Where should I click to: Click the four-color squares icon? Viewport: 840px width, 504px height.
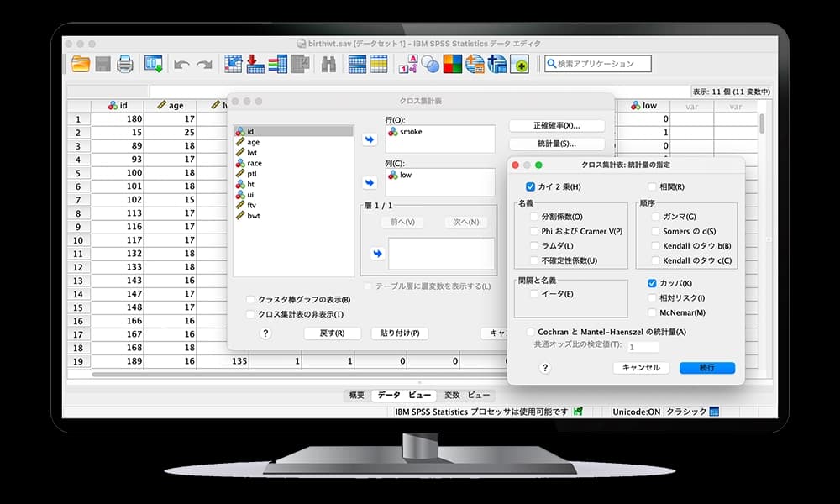coord(452,65)
